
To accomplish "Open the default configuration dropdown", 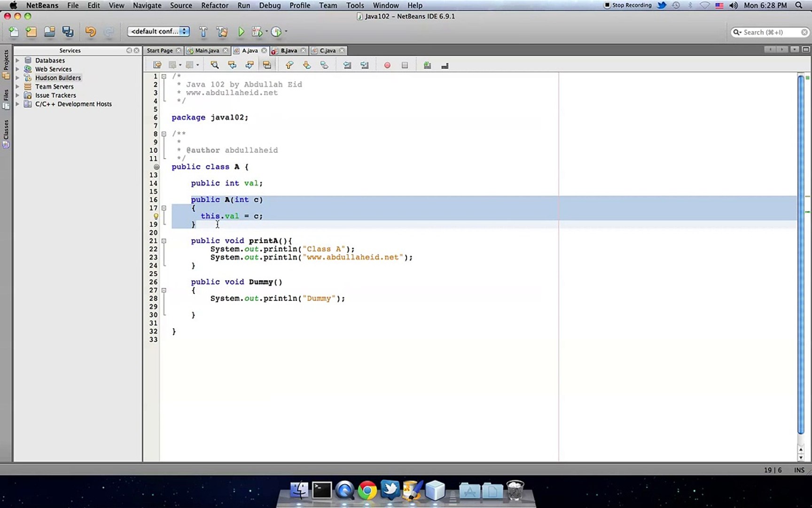I will [158, 31].
